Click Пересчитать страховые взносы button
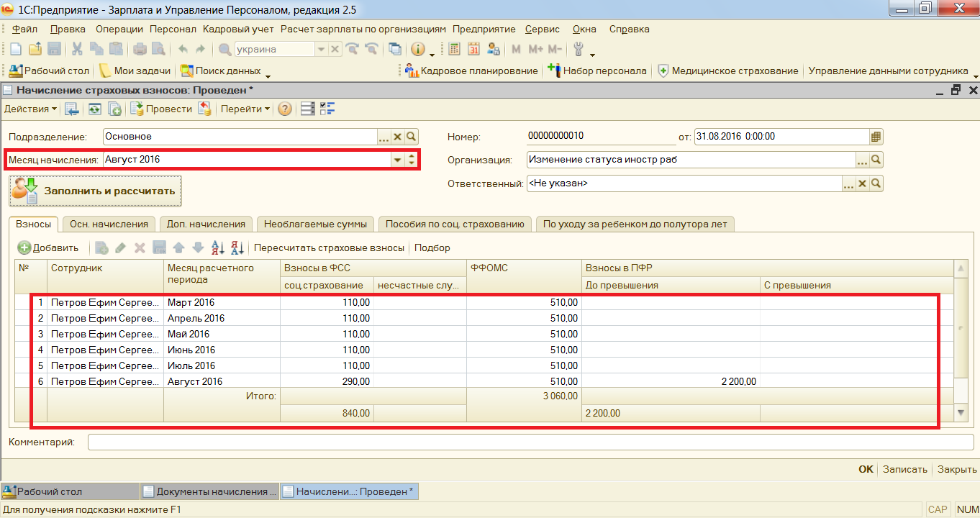The width and height of the screenshot is (980, 518). tap(329, 248)
